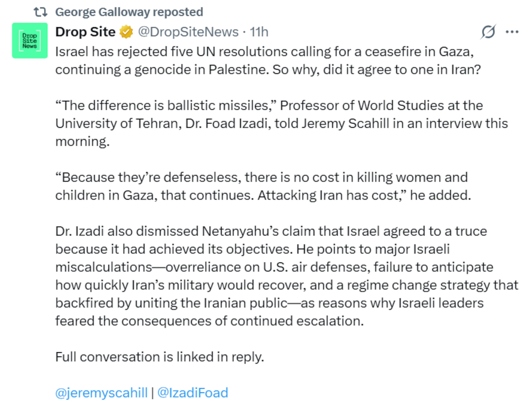Click the opening paragraph about UN resolutions
Viewport: 532px width, 410px height.
click(268, 60)
